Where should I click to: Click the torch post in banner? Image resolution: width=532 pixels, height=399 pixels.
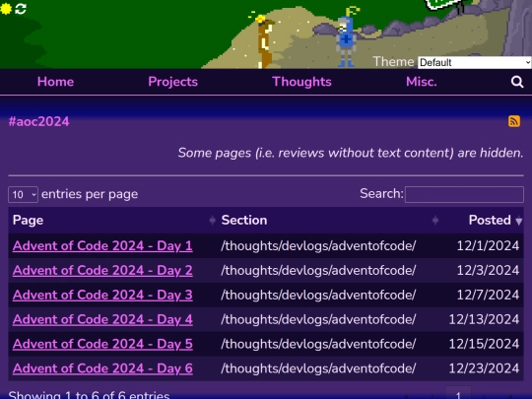264,41
